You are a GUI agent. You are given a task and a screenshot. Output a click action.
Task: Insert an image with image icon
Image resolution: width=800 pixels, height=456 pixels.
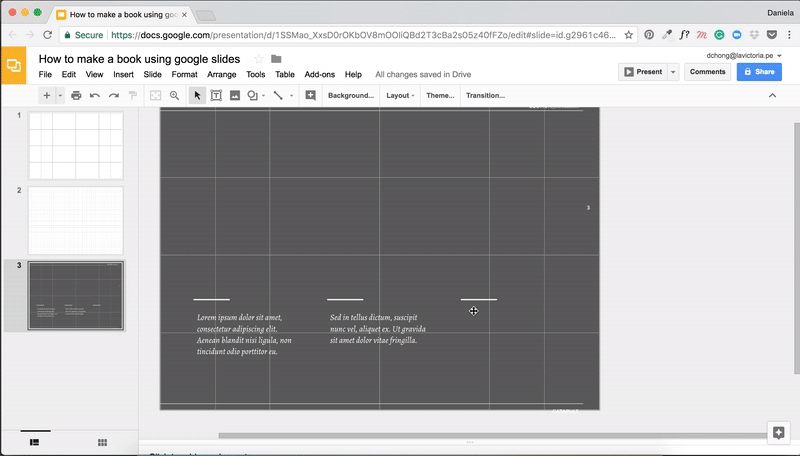click(x=235, y=95)
